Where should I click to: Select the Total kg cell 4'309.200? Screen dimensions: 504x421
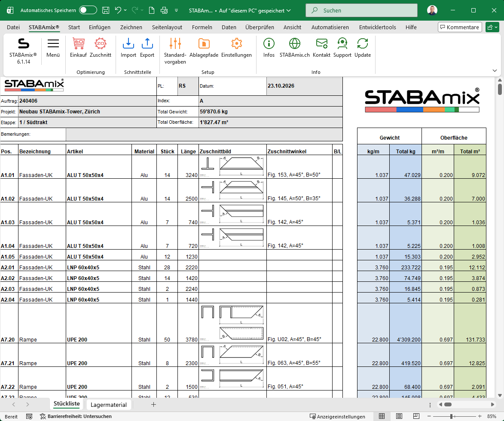coord(406,323)
